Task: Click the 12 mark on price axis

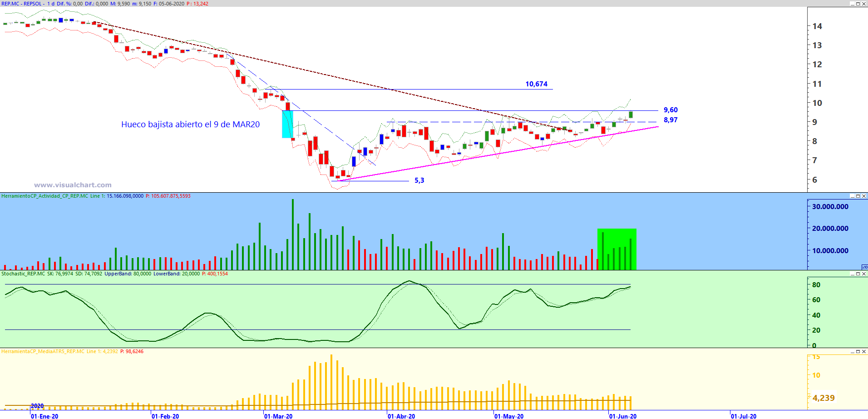Action: (817, 65)
